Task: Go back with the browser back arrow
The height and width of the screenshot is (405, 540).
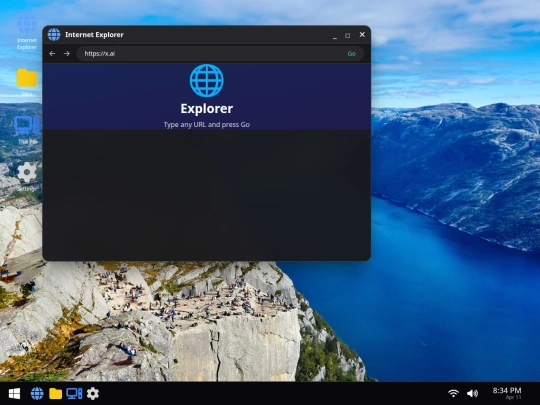Action: 52,54
